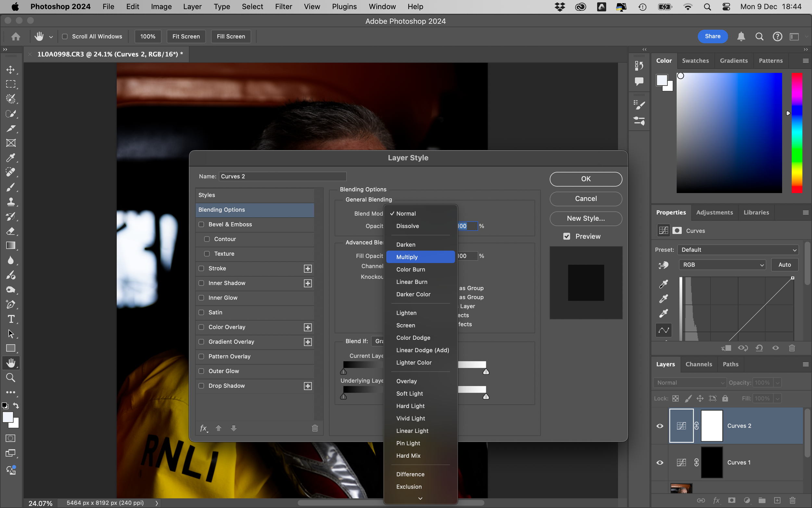Select the Eyedropper tool
Viewport: 812px width, 508px height.
(11, 158)
